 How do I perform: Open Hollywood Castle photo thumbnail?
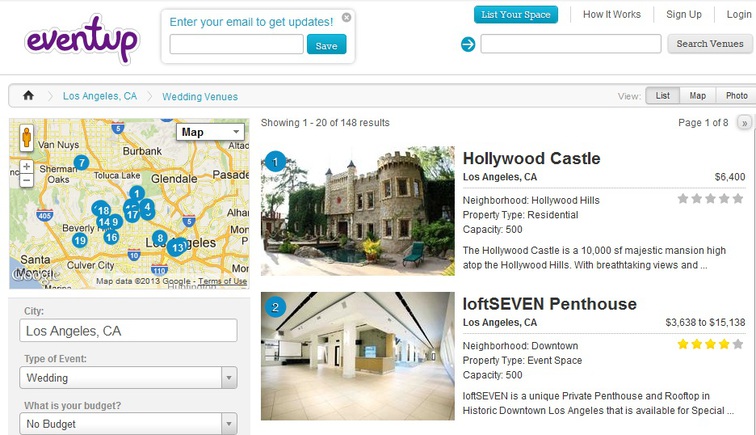click(x=358, y=211)
